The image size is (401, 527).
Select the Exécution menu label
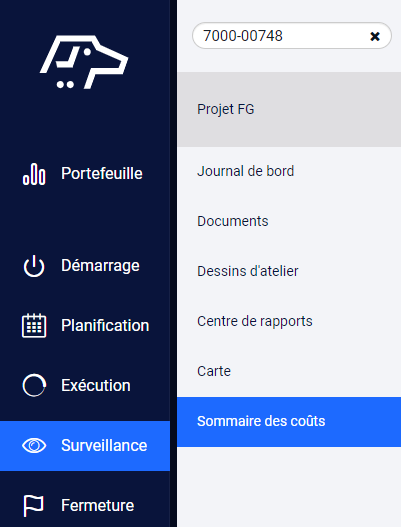[96, 385]
